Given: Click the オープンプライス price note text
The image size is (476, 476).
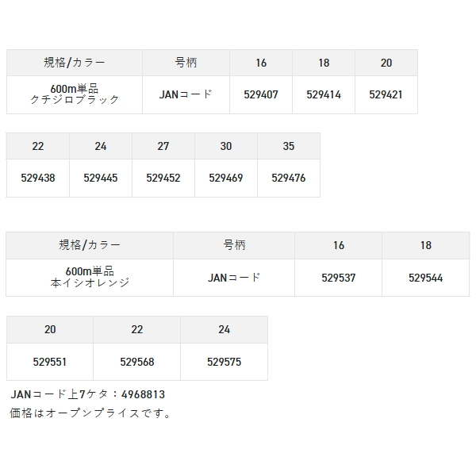Looking at the screenshot, I should [90, 413].
